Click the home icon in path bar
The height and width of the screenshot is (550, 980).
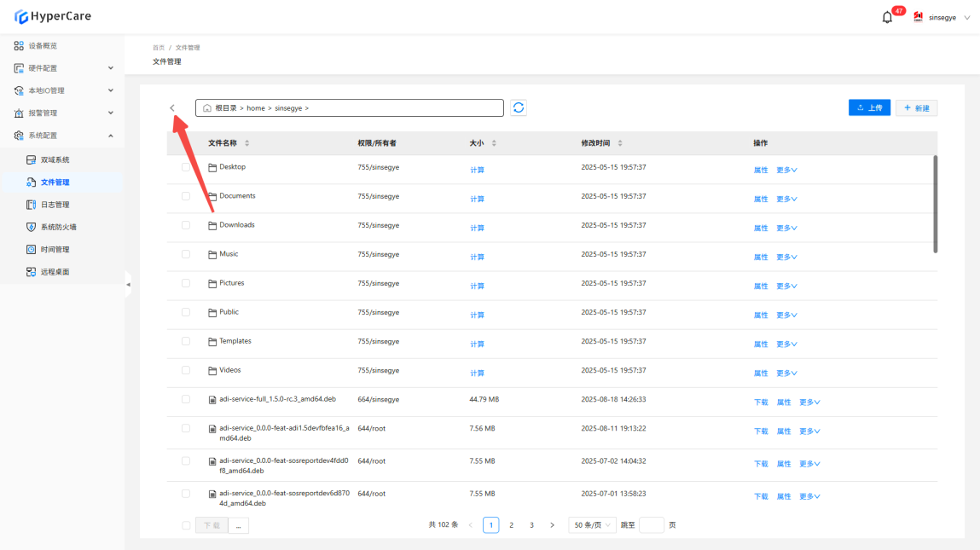[x=207, y=108]
